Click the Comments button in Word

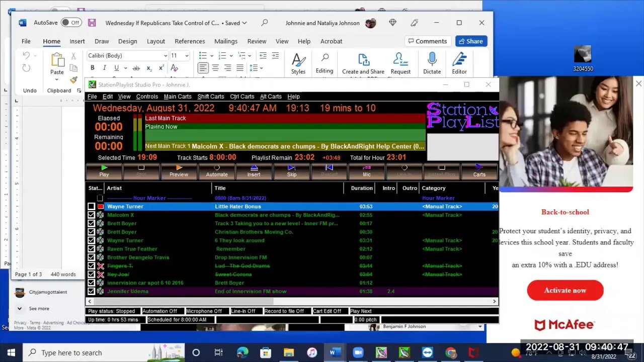pos(428,41)
